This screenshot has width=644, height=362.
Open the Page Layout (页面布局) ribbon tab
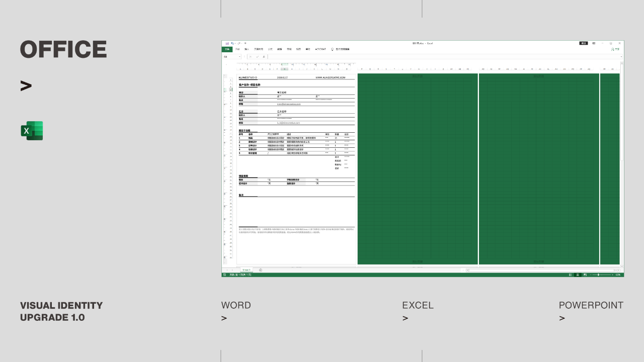tap(258, 49)
